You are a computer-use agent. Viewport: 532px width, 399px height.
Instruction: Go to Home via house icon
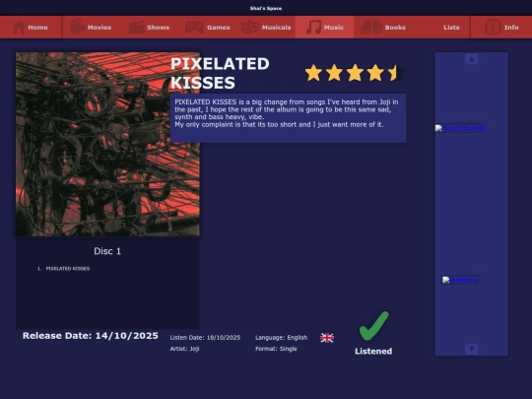[19, 28]
